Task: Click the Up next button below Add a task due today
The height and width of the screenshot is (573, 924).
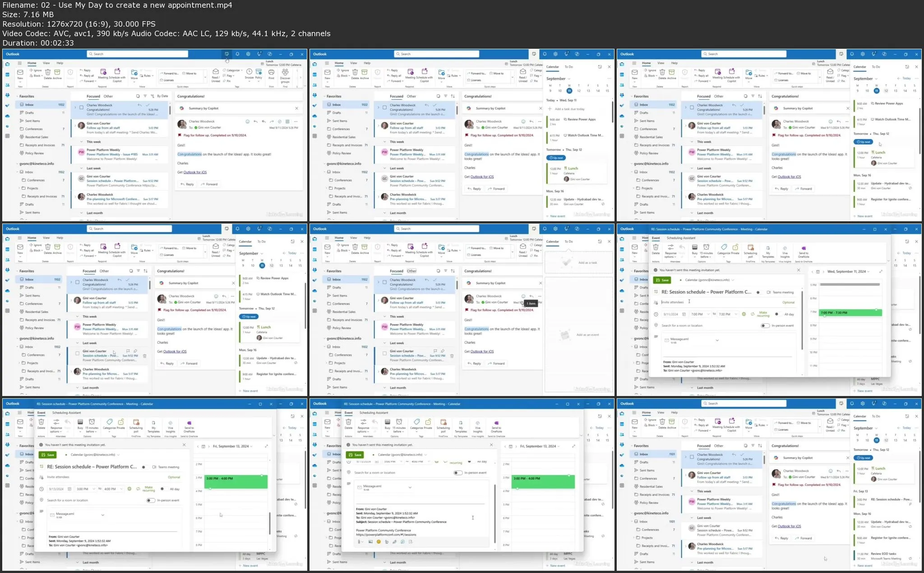Action: 556,158
